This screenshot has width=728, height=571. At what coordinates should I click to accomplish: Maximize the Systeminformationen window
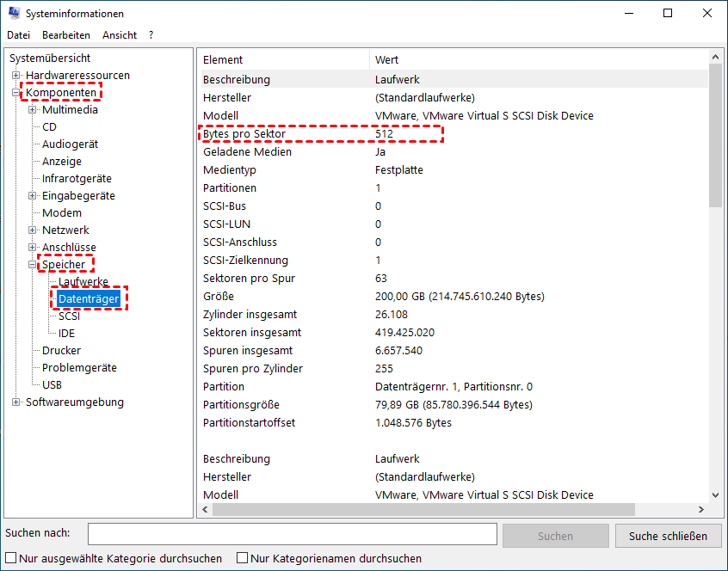(x=668, y=13)
